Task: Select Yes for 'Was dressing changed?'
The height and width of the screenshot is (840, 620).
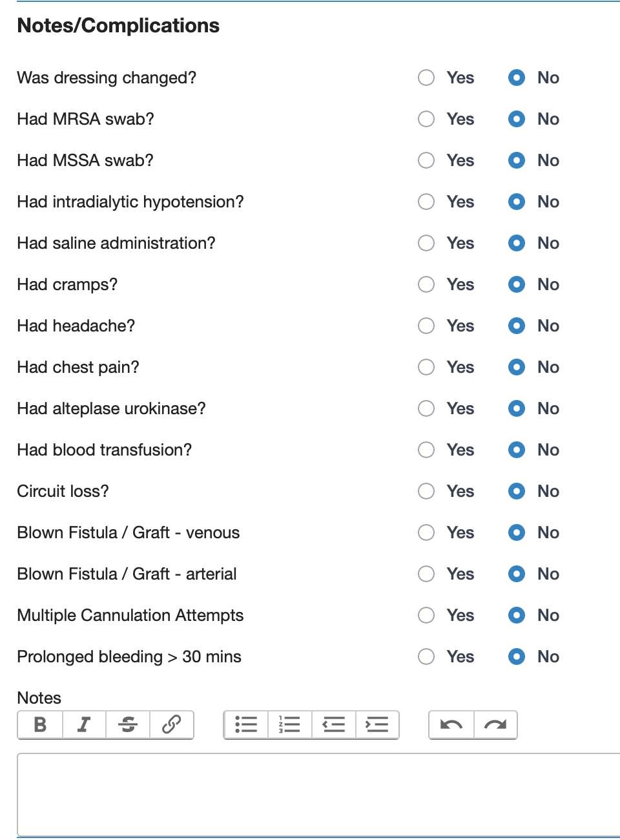Action: [x=426, y=78]
